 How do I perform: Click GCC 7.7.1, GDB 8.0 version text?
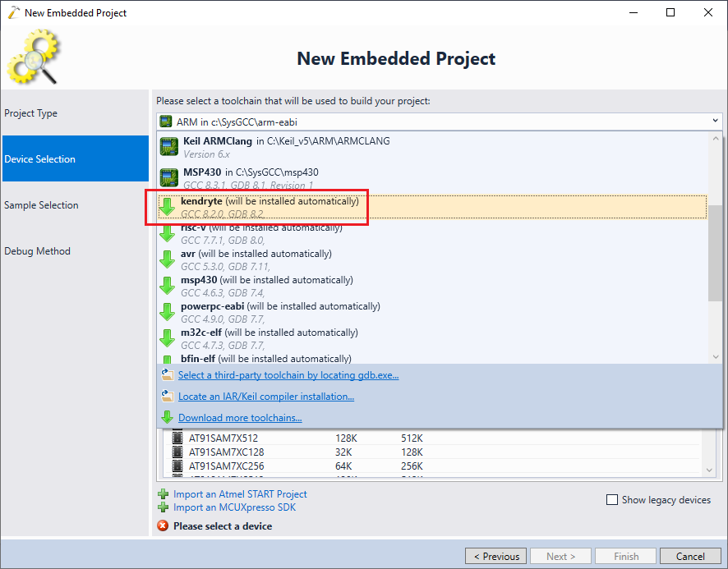click(x=223, y=241)
